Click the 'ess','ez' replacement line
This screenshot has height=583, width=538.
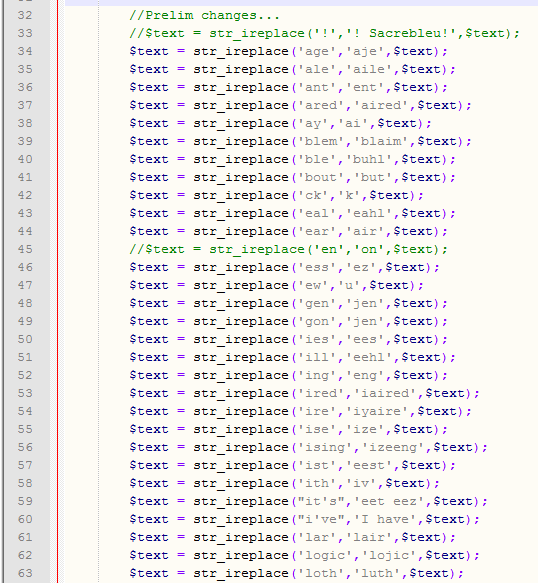[x=284, y=267]
